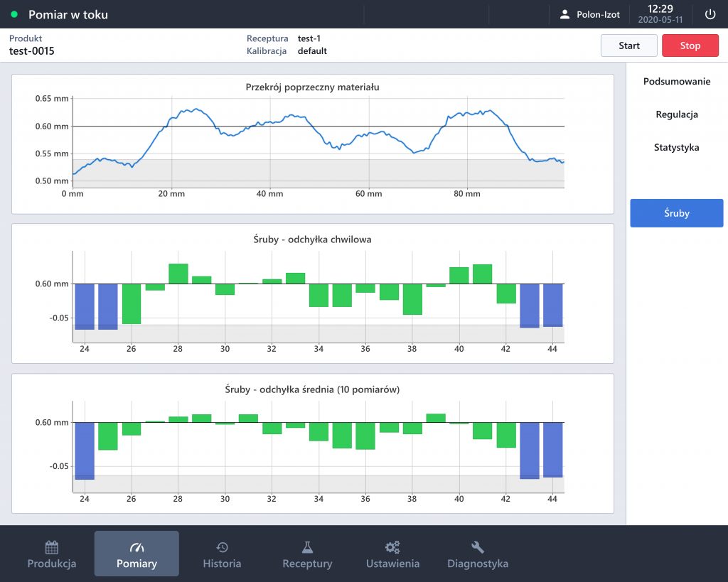Stop the measurement with Stop button
Screen dimensions: 728x582
coord(690,45)
